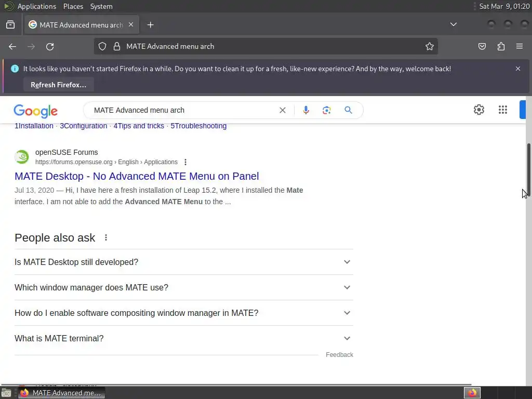Submit search with magnifier icon
The width and height of the screenshot is (532, 399).
pyautogui.click(x=348, y=110)
